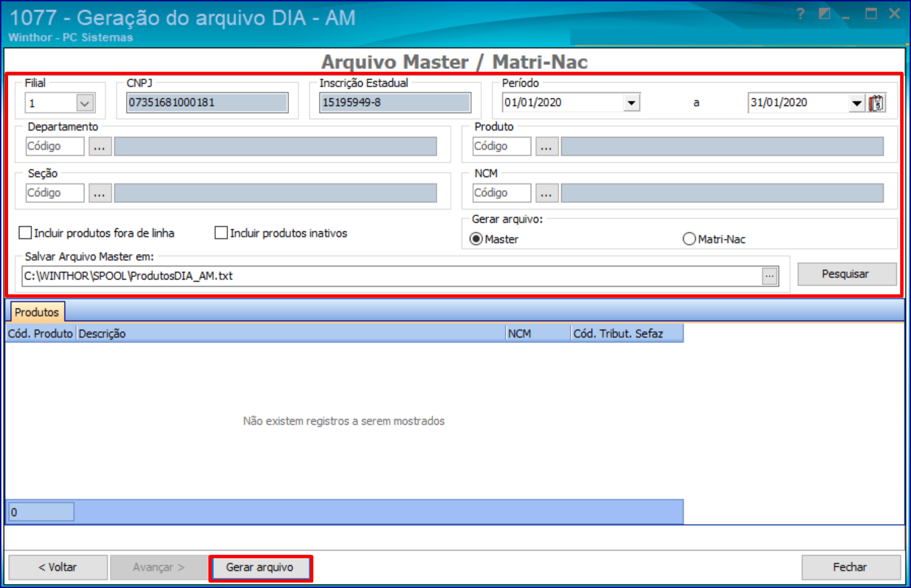
Task: Click the CNPJ field 07351681000181
Action: pyautogui.click(x=208, y=103)
